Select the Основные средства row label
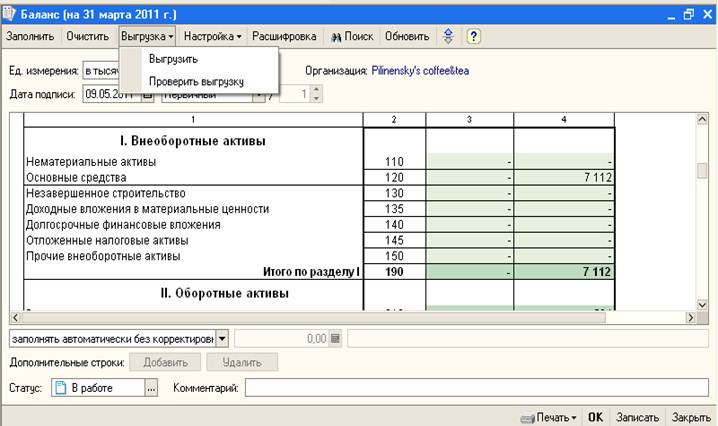 point(76,177)
